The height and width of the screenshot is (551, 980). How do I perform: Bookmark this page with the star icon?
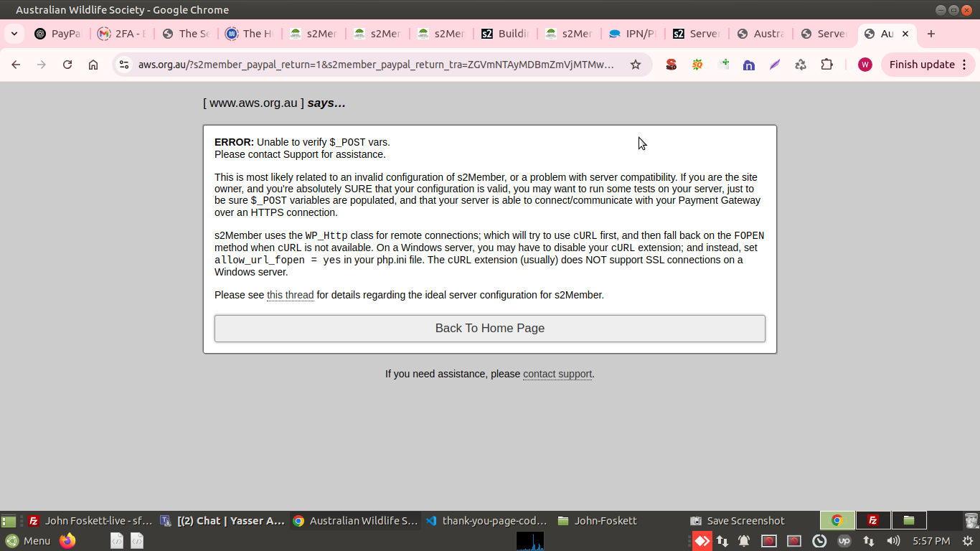(x=636, y=65)
